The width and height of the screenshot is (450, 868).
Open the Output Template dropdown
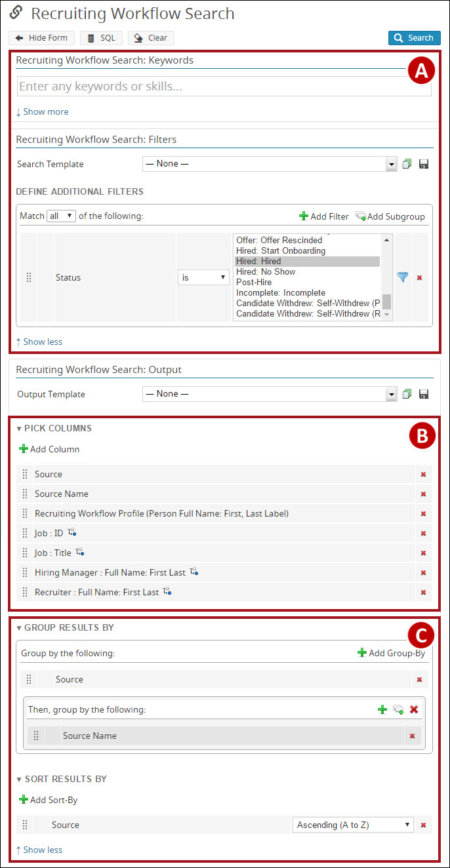[x=270, y=394]
